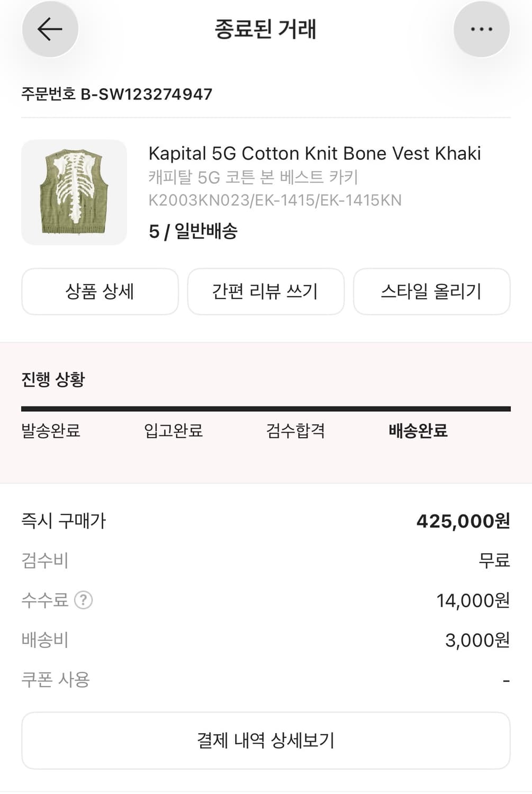Click the product thumbnail image of the vest
The width and height of the screenshot is (532, 794).
(x=74, y=192)
